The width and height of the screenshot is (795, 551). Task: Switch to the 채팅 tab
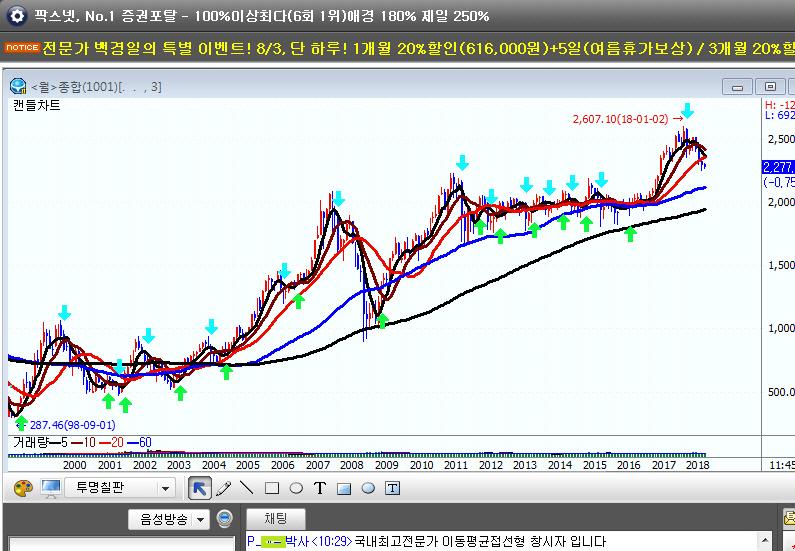coord(276,519)
